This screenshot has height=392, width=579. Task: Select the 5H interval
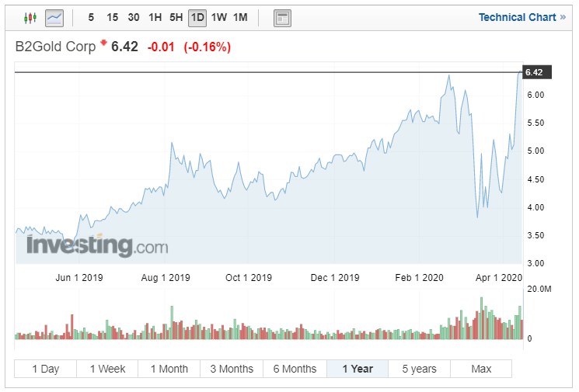tap(176, 17)
